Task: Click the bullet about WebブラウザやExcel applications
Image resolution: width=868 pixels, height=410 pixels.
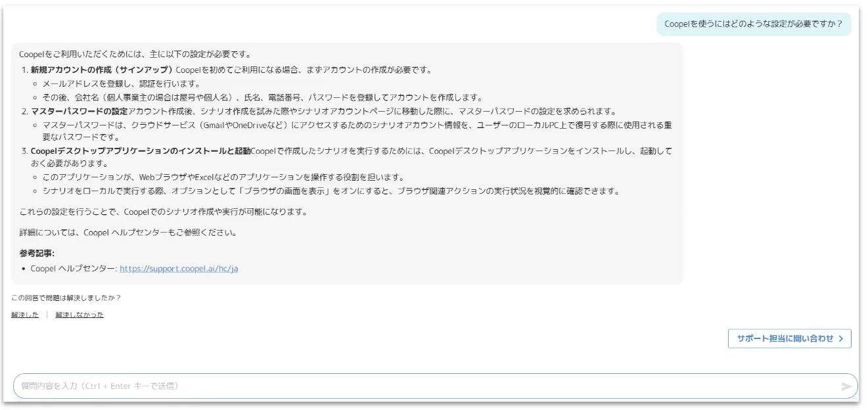Action: 223,177
